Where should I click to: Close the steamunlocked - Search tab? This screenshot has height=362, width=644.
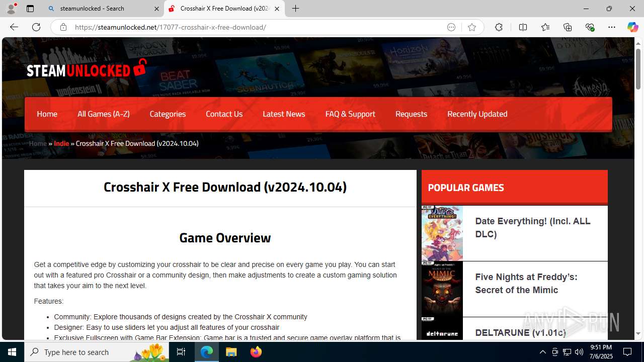156,9
